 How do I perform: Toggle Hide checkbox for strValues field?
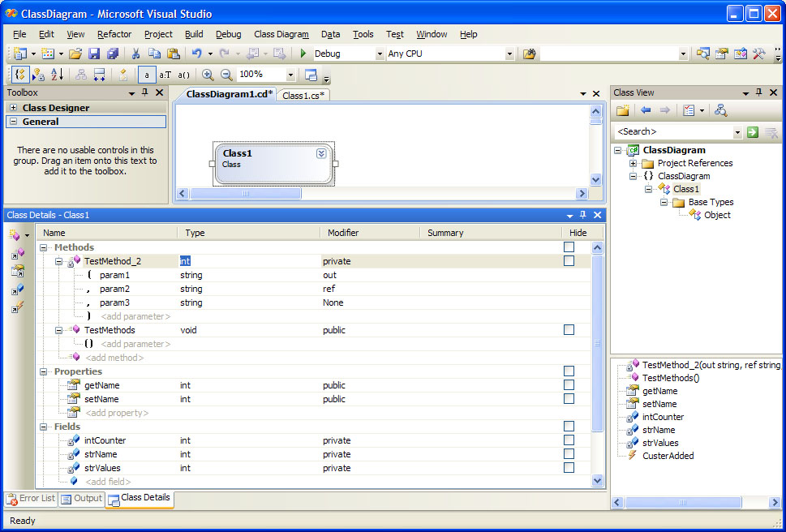(x=569, y=468)
